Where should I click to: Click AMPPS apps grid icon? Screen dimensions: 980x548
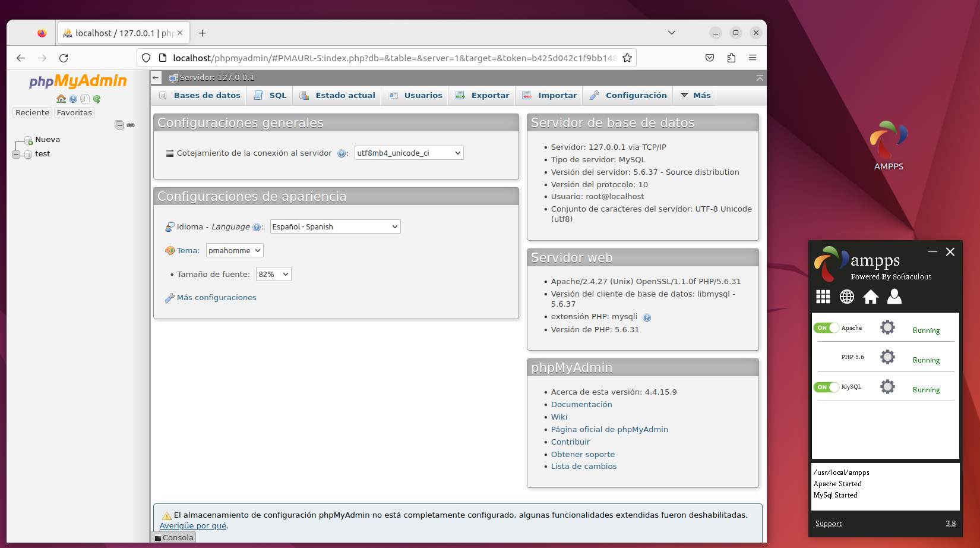click(823, 297)
